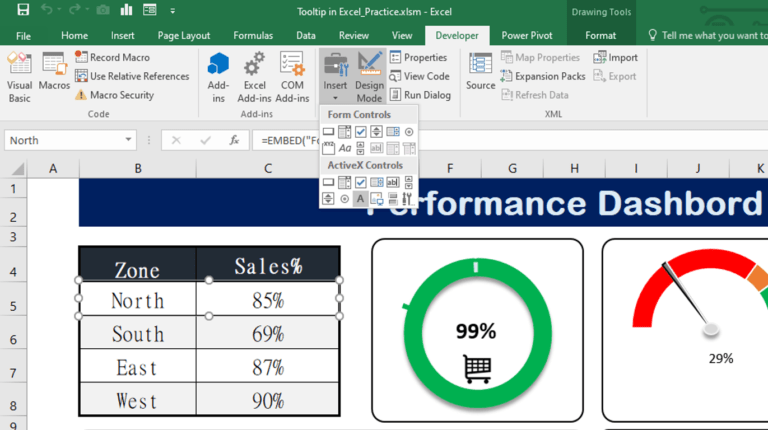Click the Redo arrow icon

pyautogui.click(x=74, y=9)
